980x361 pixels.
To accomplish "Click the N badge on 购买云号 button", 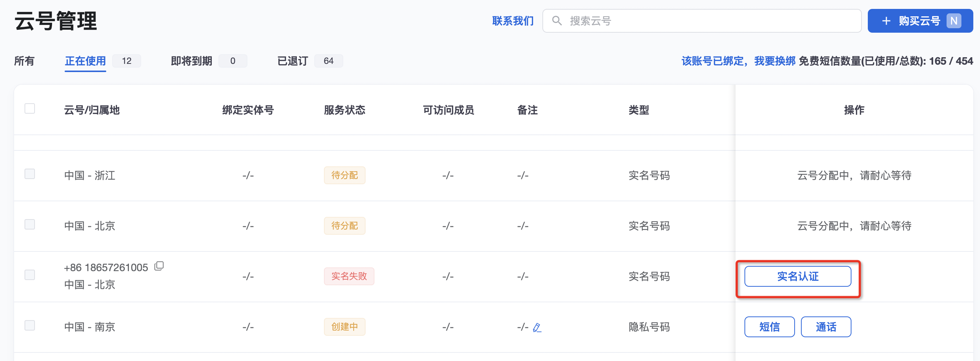I will tap(954, 21).
